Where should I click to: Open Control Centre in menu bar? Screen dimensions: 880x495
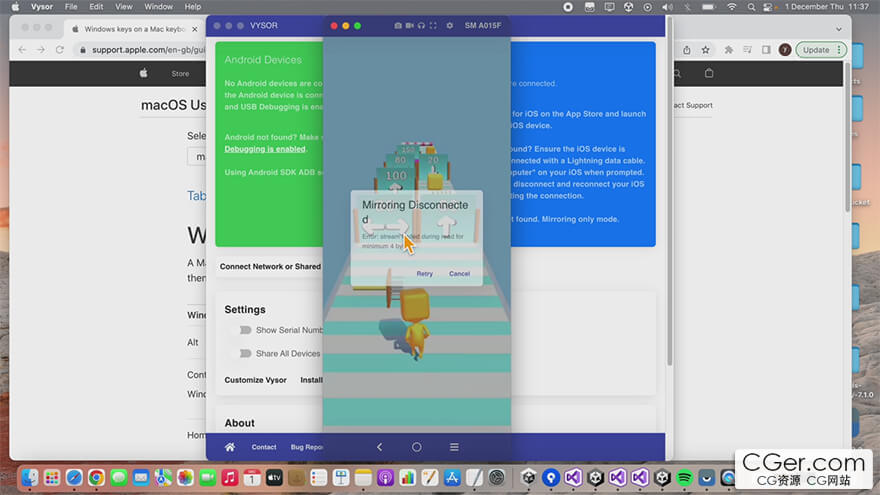click(768, 7)
